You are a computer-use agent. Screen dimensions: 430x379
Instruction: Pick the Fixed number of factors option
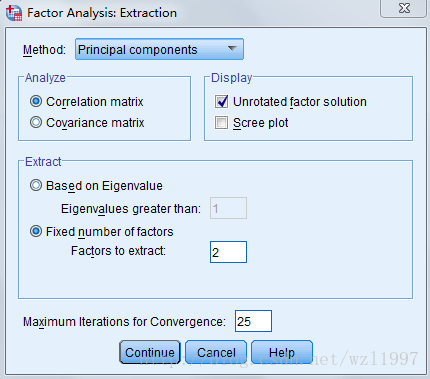click(x=36, y=231)
